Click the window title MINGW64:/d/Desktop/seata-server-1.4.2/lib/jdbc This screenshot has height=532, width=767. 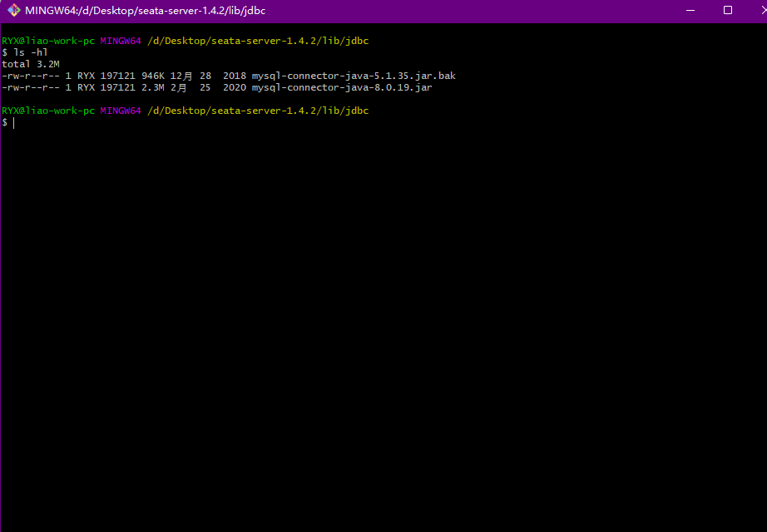(x=146, y=11)
